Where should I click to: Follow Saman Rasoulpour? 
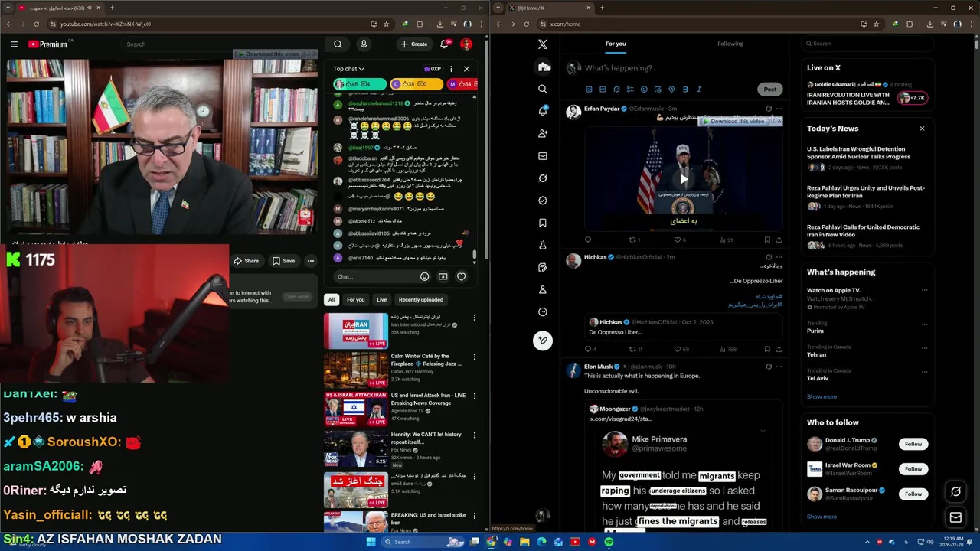[x=913, y=494]
